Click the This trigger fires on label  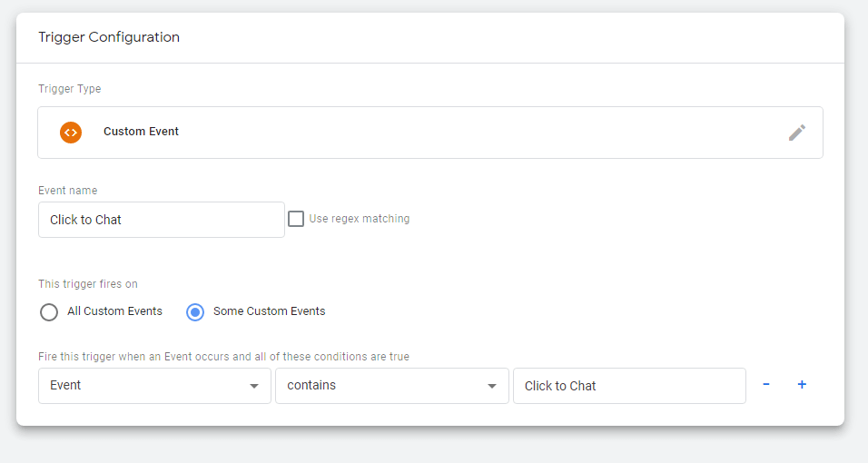[88, 284]
